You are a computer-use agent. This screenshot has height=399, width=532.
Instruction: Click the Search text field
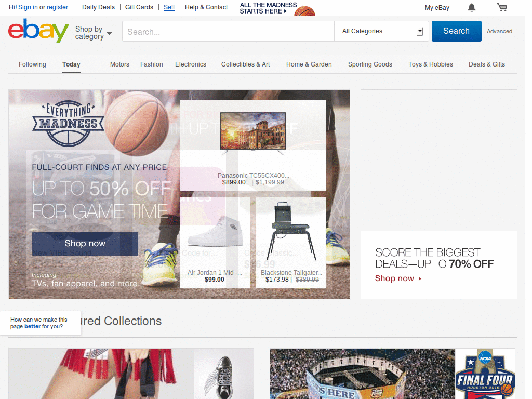[x=229, y=31]
